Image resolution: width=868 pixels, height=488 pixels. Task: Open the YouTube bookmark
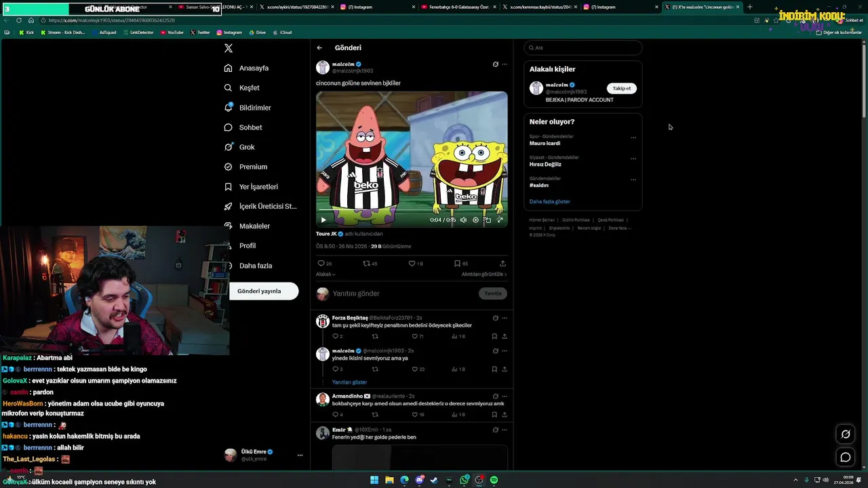pyautogui.click(x=171, y=33)
